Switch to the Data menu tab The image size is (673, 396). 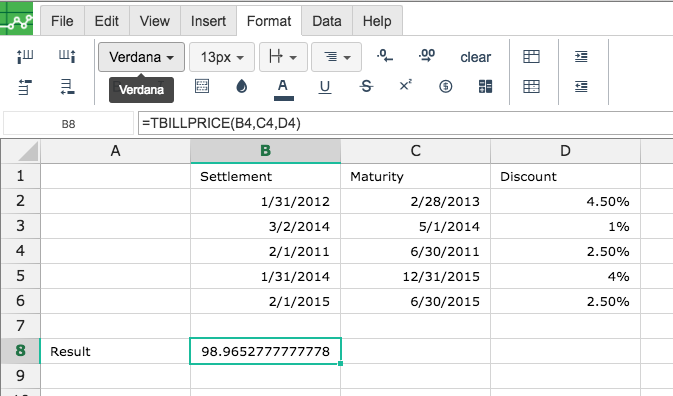327,21
